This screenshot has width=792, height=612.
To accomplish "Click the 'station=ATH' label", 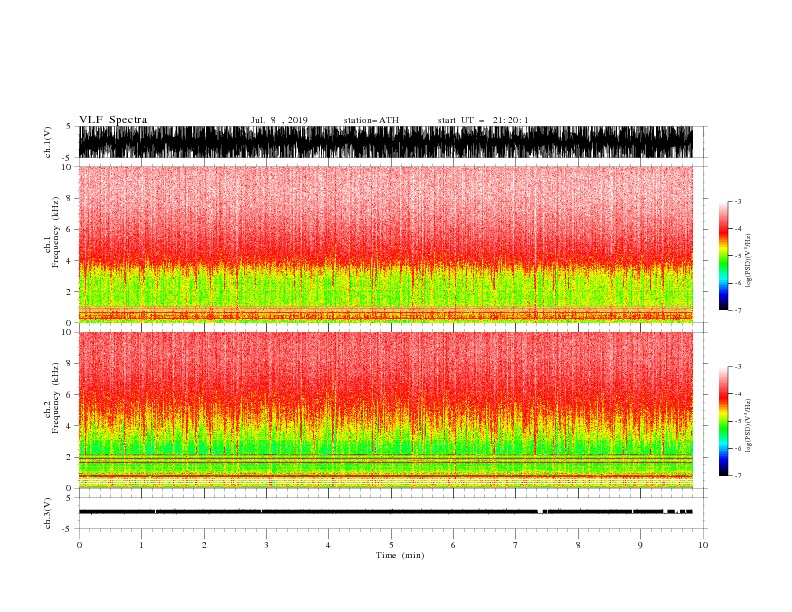I will 371,120.
